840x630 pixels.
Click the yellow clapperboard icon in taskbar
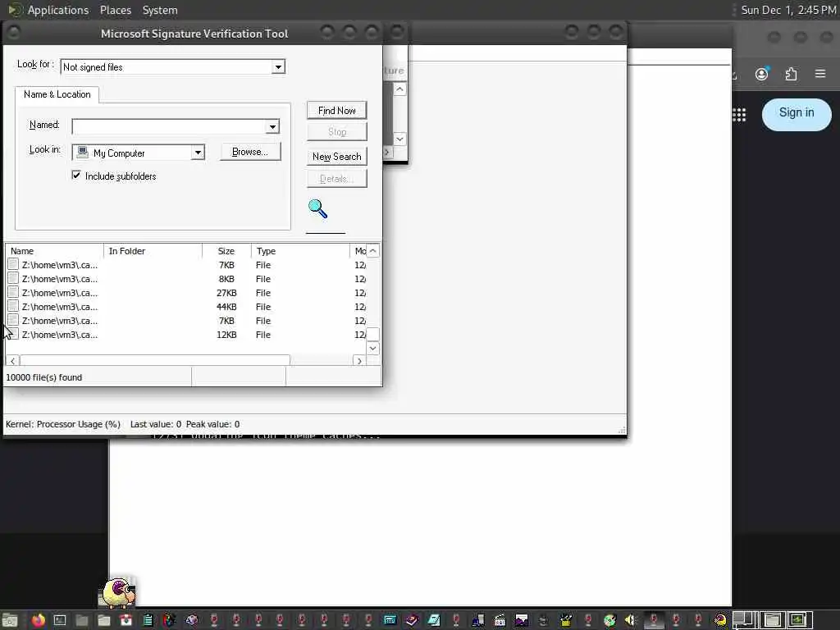[566, 620]
